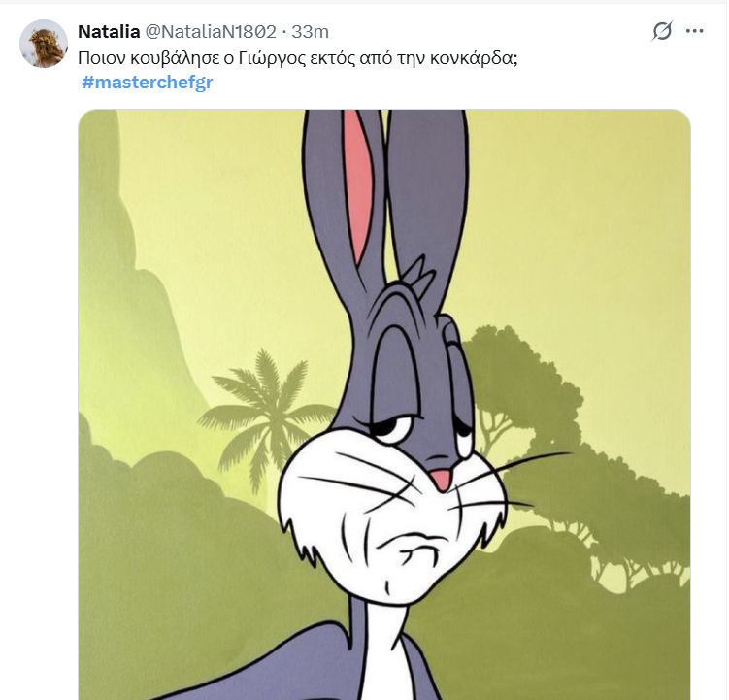The image size is (729, 700).
Task: Open the #masterchefgr hashtag link
Action: click(148, 82)
